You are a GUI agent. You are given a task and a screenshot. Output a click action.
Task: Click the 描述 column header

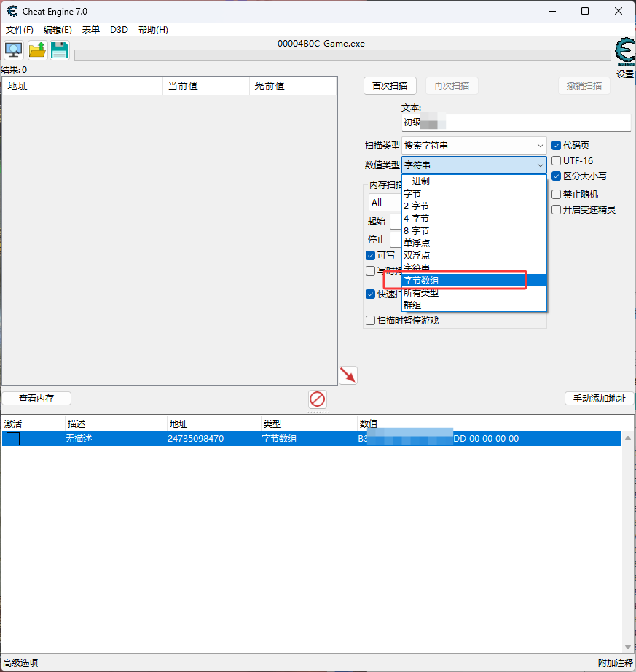click(116, 424)
